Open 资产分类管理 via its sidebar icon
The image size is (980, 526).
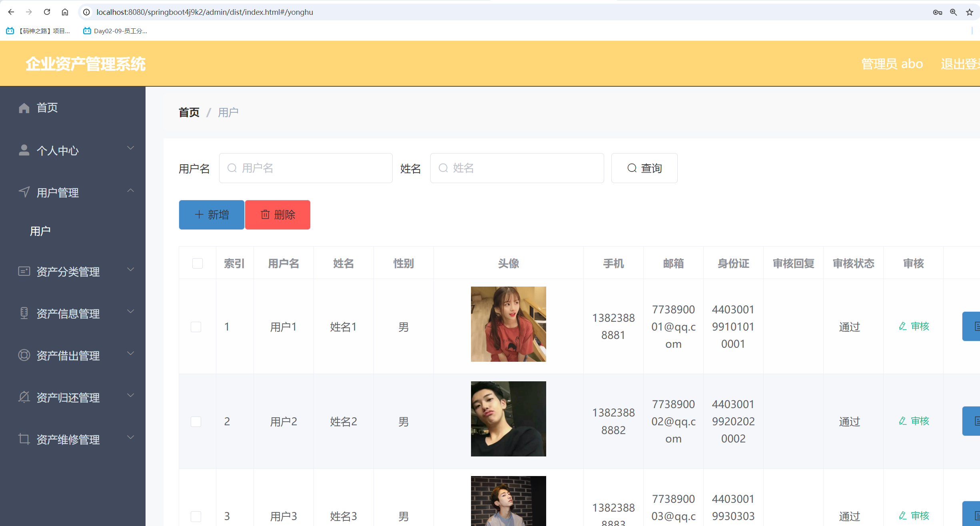24,271
